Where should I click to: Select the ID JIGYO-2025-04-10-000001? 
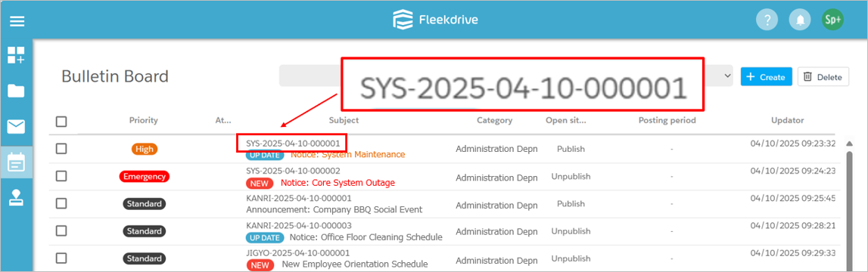(x=298, y=252)
